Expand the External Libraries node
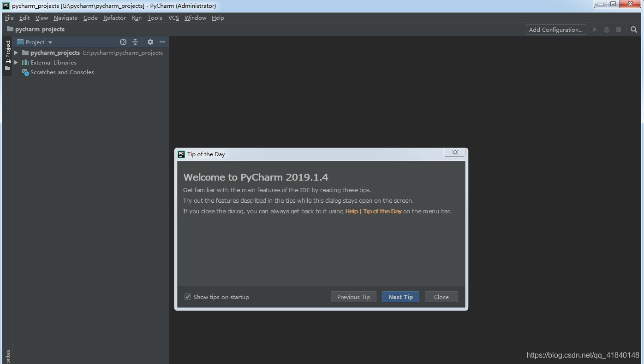 tap(16, 63)
